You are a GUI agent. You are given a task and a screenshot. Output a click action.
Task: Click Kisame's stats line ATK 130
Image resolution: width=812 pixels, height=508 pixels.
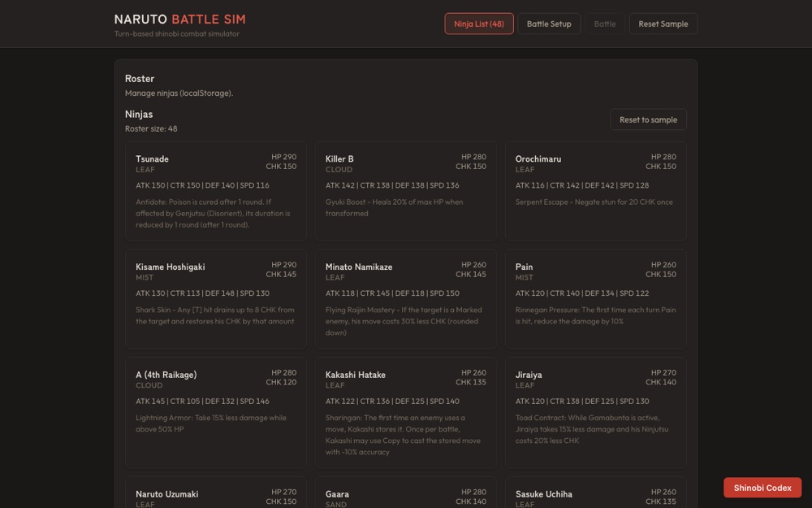click(x=202, y=293)
